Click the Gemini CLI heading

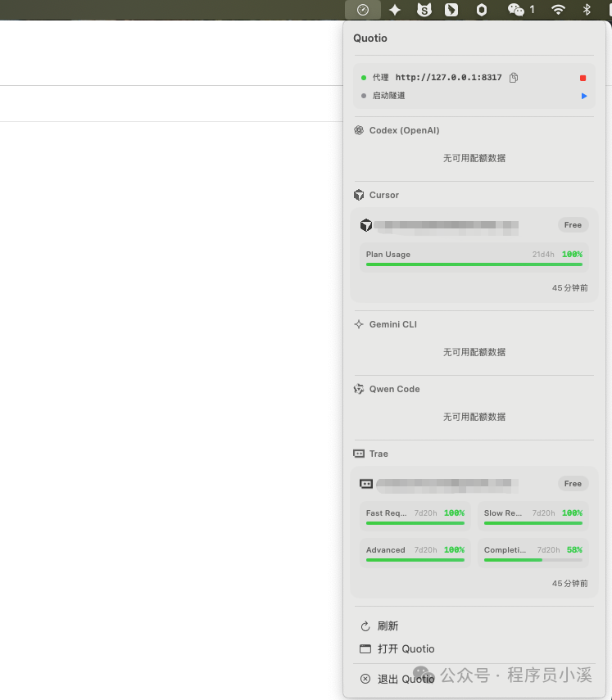pyautogui.click(x=393, y=324)
